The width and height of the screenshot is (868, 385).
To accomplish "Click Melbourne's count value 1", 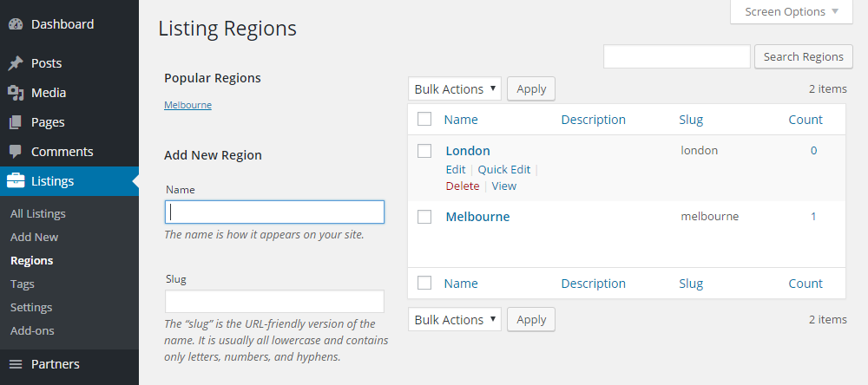I will click(813, 216).
